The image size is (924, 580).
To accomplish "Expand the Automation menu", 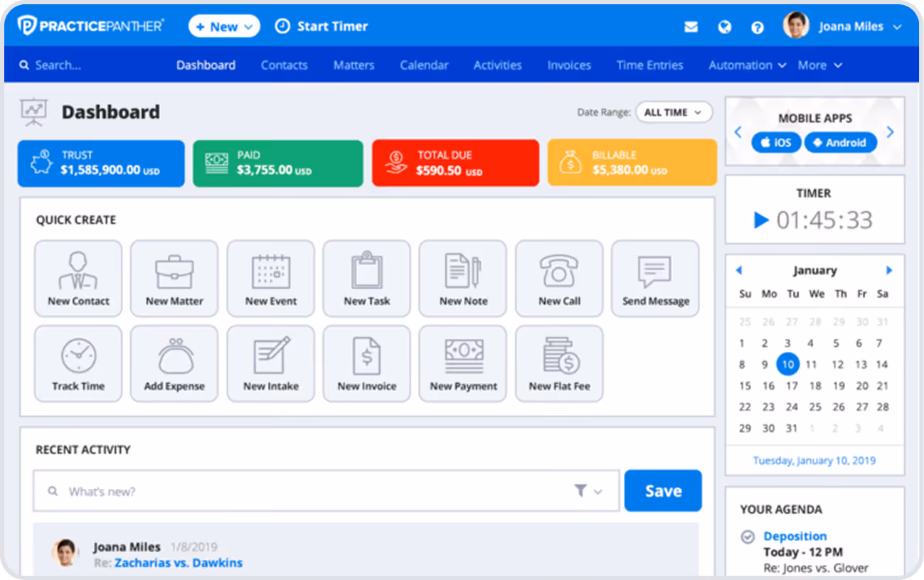I will pos(748,65).
